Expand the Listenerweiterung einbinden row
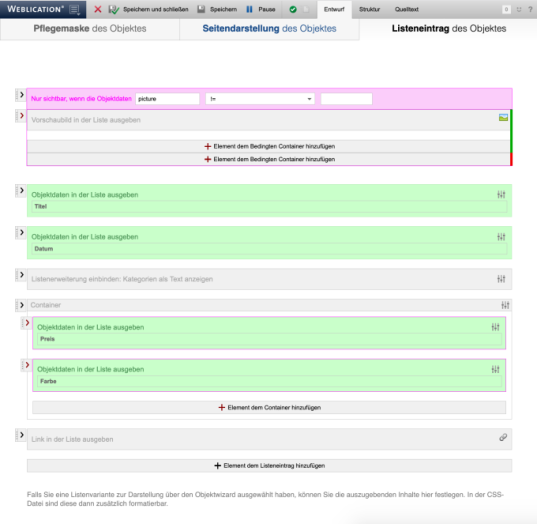 (21, 275)
